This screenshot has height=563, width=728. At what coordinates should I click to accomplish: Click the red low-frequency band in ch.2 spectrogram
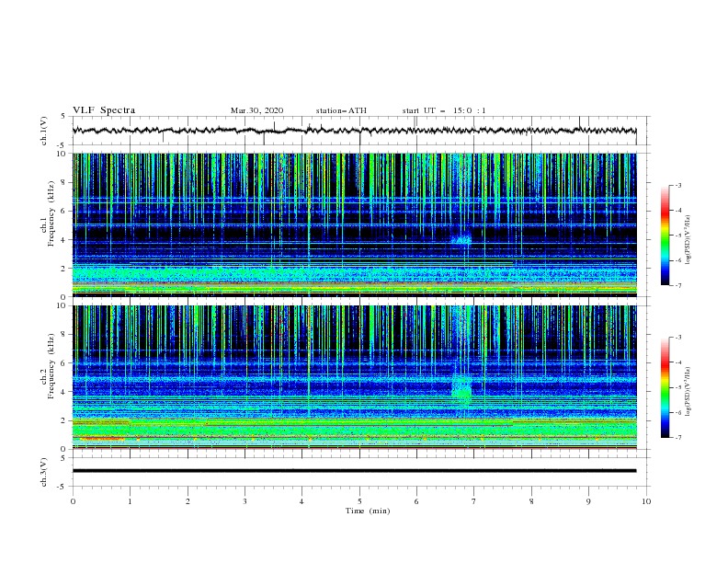tap(101, 438)
